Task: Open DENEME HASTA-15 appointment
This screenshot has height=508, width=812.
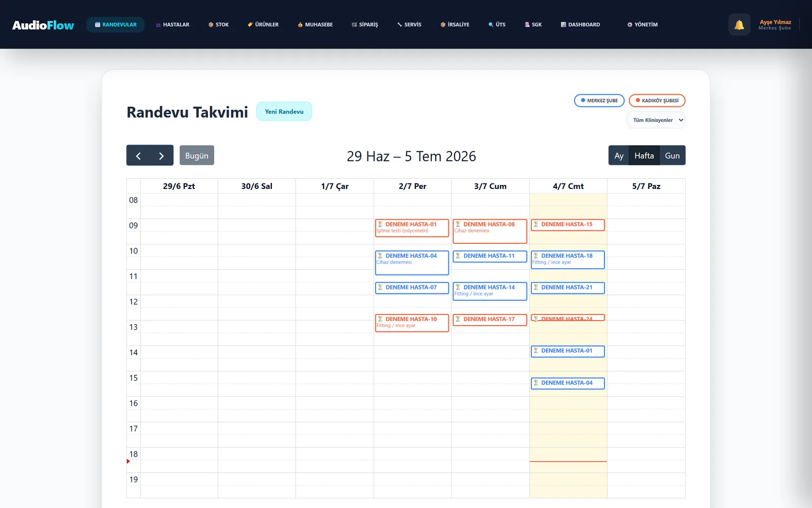Action: pos(568,225)
